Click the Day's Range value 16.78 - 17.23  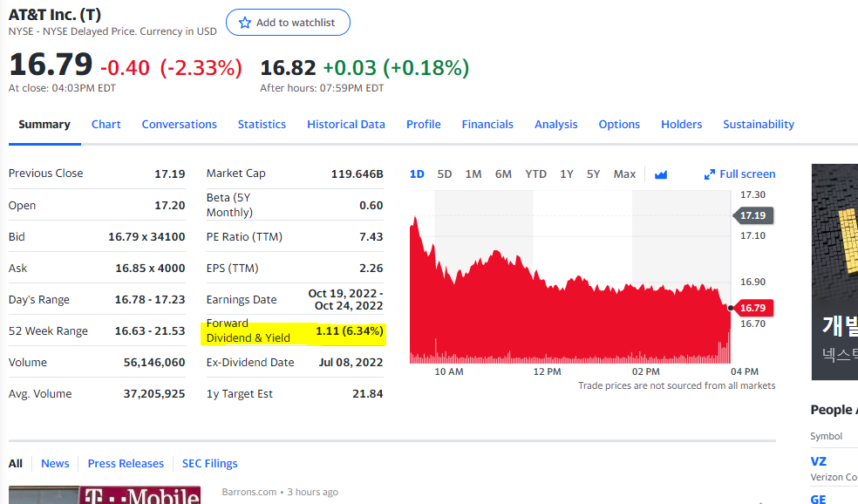[x=150, y=300]
